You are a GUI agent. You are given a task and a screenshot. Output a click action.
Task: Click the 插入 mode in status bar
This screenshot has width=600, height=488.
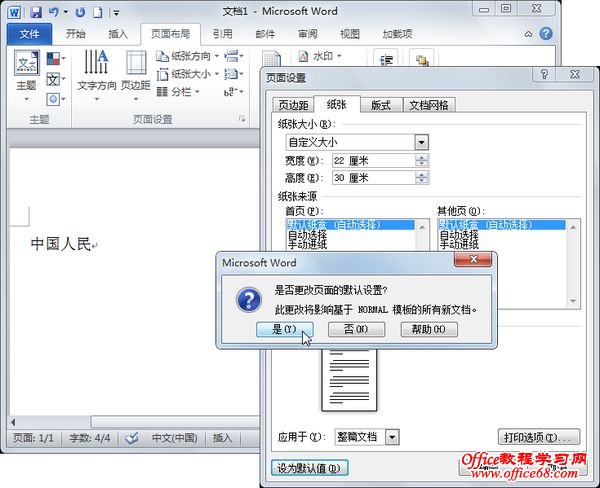tap(222, 437)
